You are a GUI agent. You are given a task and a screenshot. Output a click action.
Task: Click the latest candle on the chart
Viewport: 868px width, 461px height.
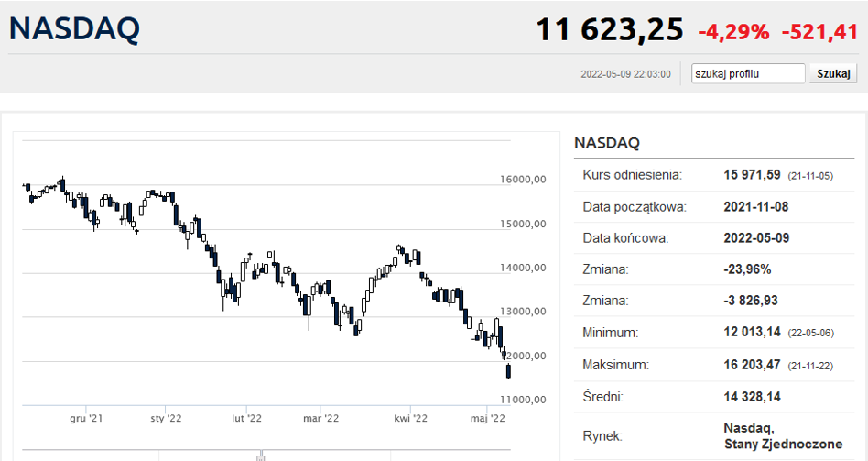tap(508, 370)
